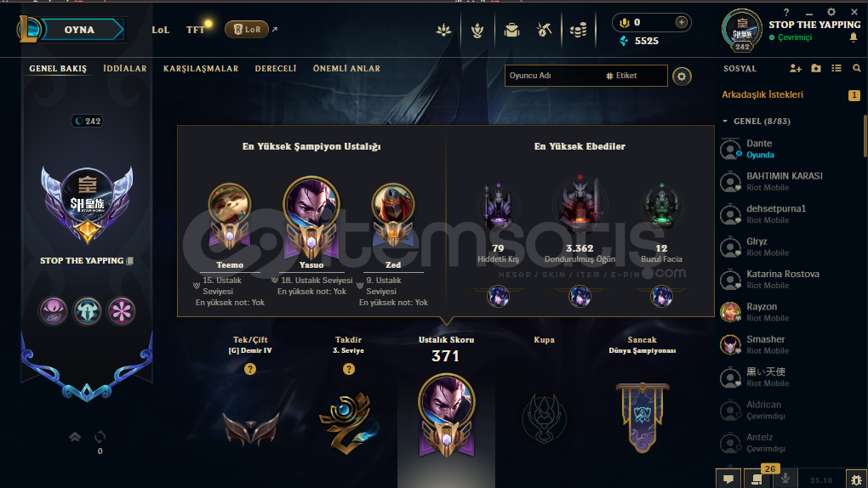The width and height of the screenshot is (868, 488).
Task: Click the Oyuncu Adı input field
Action: point(554,76)
